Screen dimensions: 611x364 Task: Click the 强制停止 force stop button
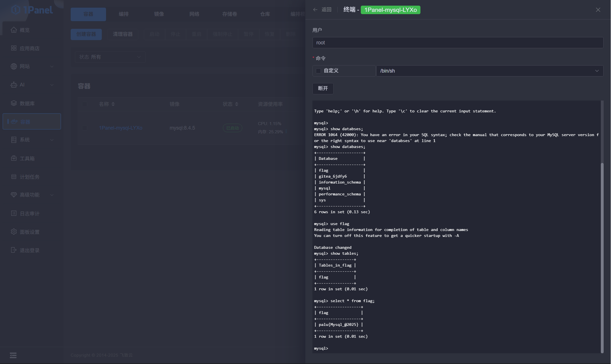223,34
